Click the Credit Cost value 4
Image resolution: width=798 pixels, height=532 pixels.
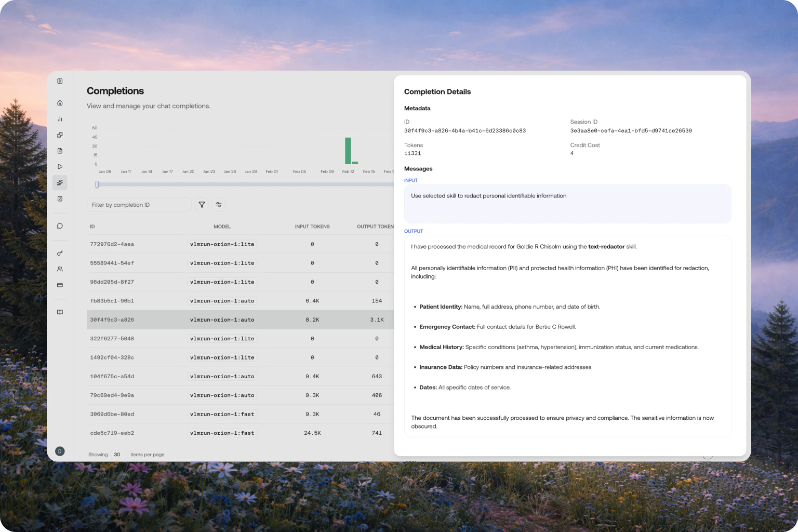click(x=572, y=154)
